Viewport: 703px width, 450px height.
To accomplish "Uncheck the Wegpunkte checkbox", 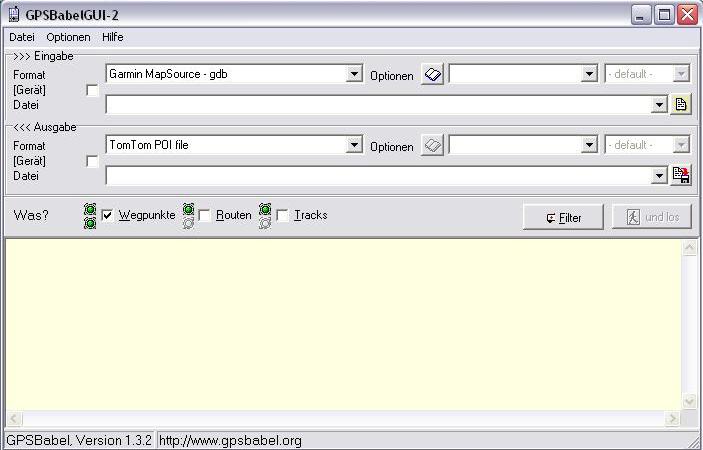I will tap(108, 216).
